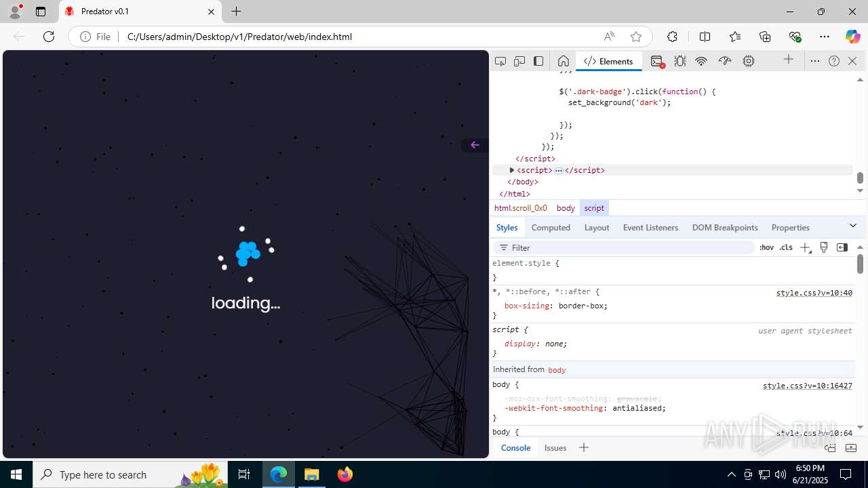Click the styles Filter input field
Viewport: 868px width, 488px height.
tap(624, 247)
